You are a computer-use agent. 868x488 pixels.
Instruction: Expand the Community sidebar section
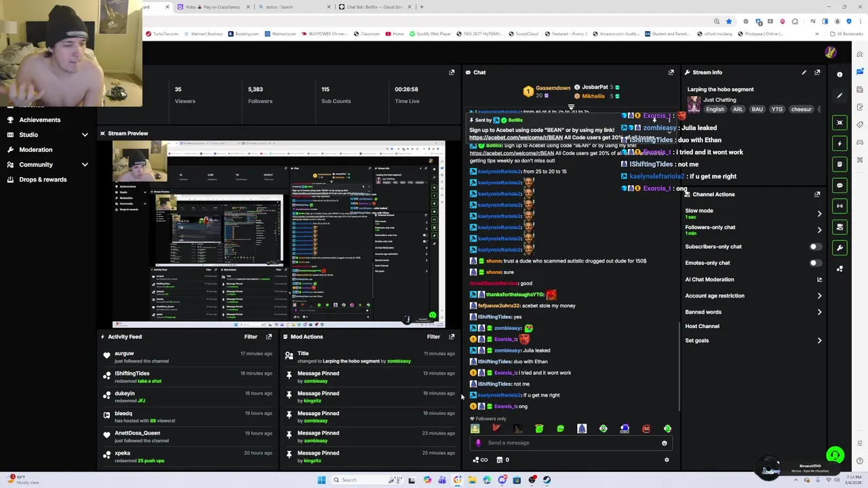tap(85, 165)
